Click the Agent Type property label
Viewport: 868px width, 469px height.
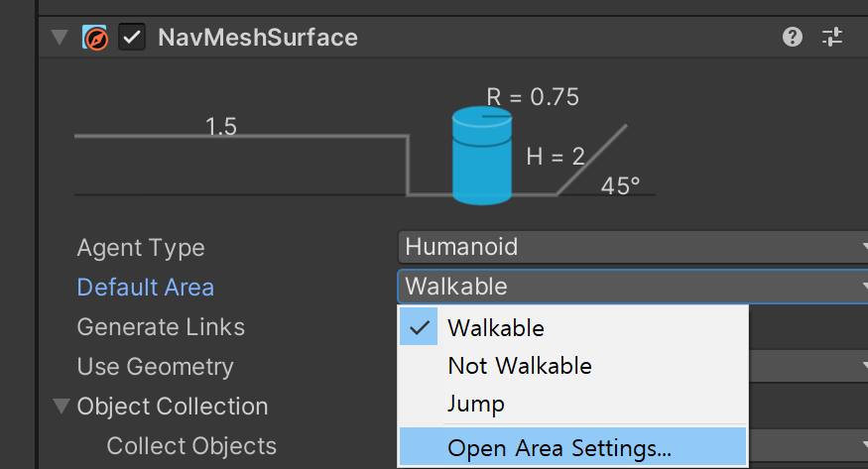(x=141, y=247)
